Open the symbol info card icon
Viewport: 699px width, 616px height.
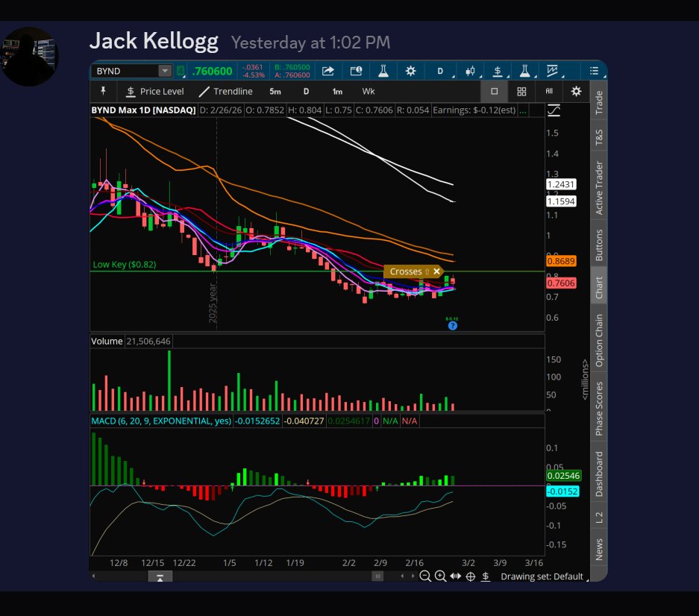[x=356, y=71]
